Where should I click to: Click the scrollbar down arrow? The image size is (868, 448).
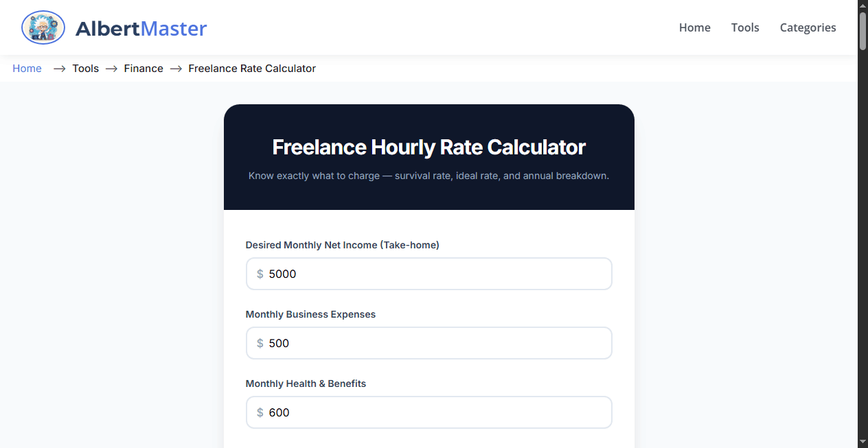coord(863,442)
